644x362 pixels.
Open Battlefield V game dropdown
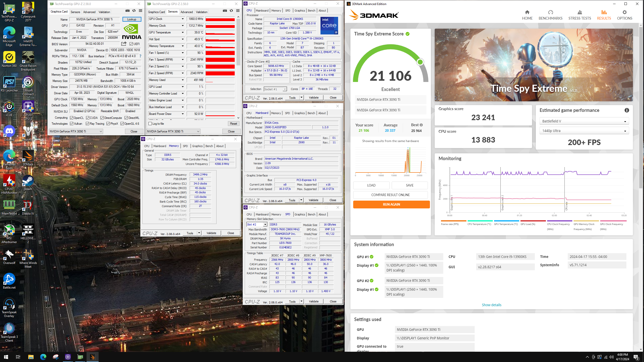coord(584,121)
